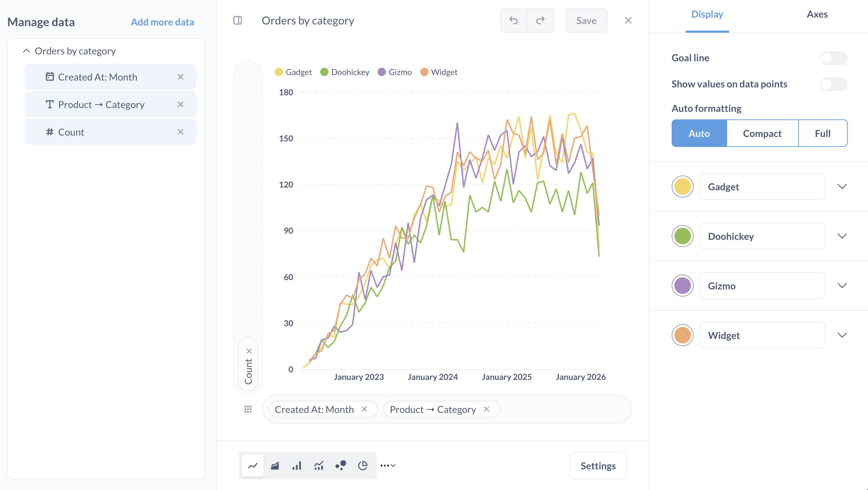Switch to area chart visualization
Viewport: 868px width, 490px height.
pyautogui.click(x=275, y=466)
